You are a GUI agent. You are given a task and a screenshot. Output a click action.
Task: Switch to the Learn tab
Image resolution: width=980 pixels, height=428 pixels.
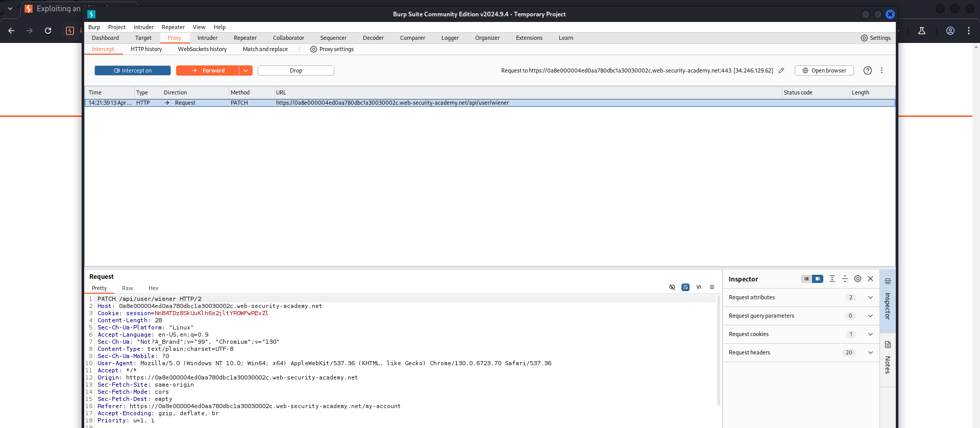566,38
